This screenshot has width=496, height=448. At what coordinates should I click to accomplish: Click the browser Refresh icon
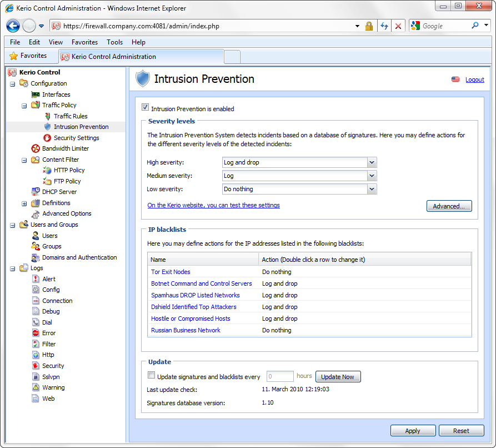point(384,26)
